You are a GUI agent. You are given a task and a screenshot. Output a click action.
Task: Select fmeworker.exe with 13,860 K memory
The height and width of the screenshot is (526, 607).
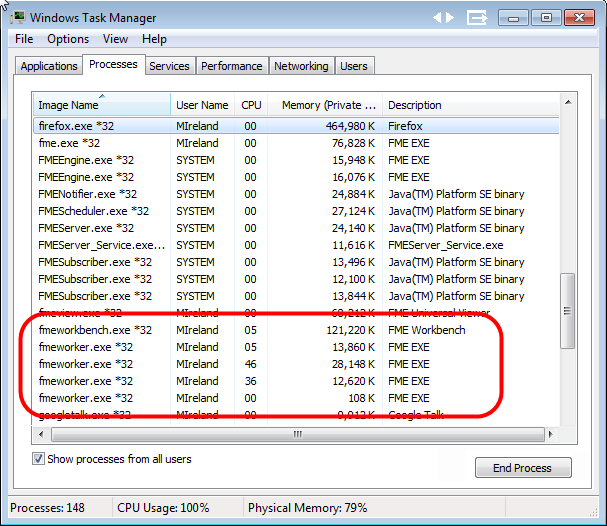coord(296,347)
